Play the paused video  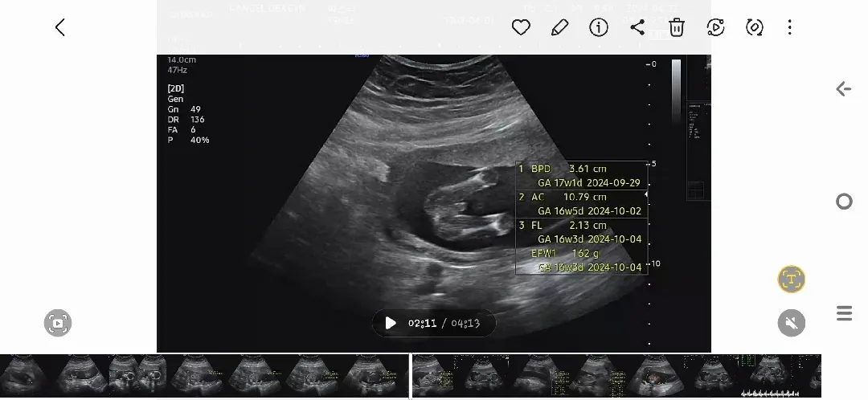point(391,323)
